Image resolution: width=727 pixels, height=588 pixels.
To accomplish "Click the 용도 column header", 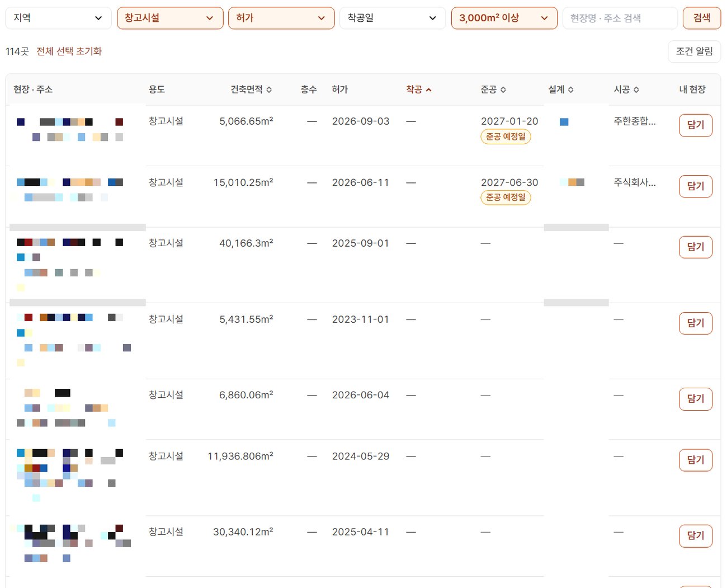I will (157, 90).
